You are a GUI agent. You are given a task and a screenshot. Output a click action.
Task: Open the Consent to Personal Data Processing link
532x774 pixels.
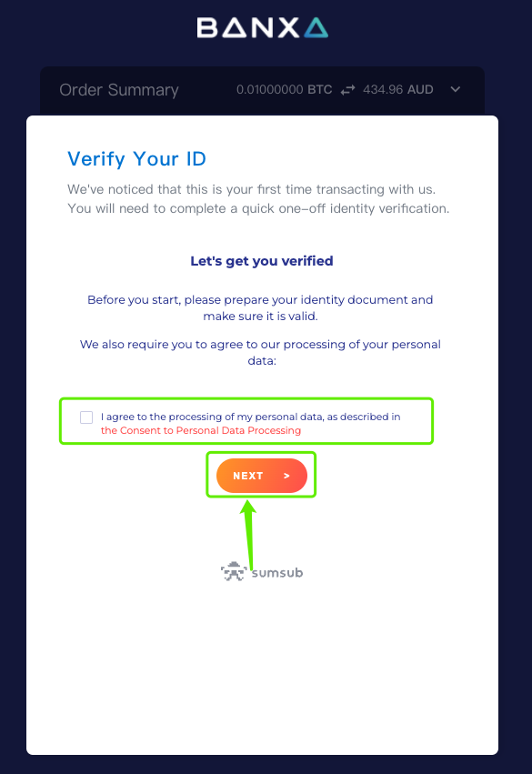tap(201, 430)
